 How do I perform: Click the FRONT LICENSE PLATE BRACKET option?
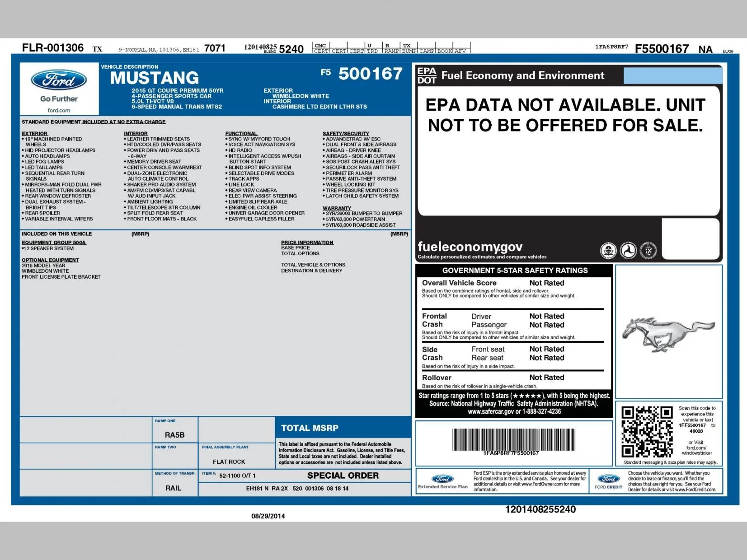point(61,277)
